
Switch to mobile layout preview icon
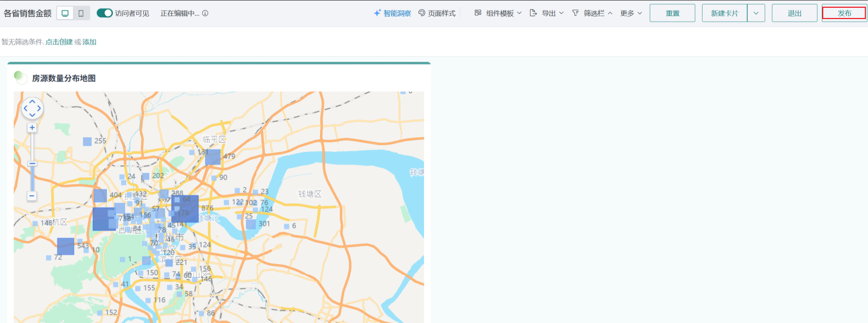81,13
